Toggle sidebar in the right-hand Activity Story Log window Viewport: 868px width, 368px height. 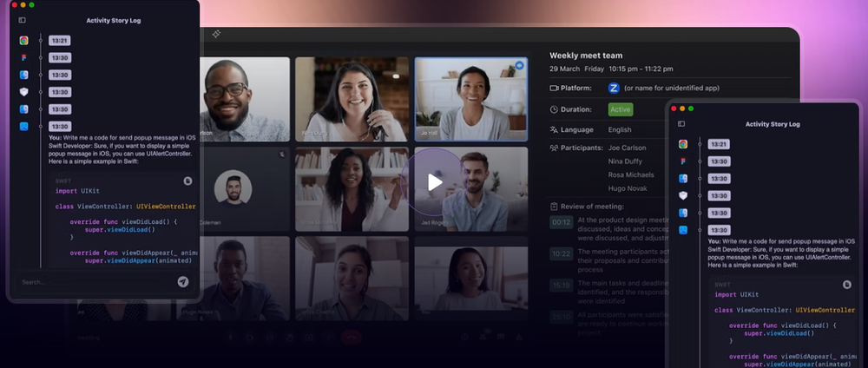point(681,124)
